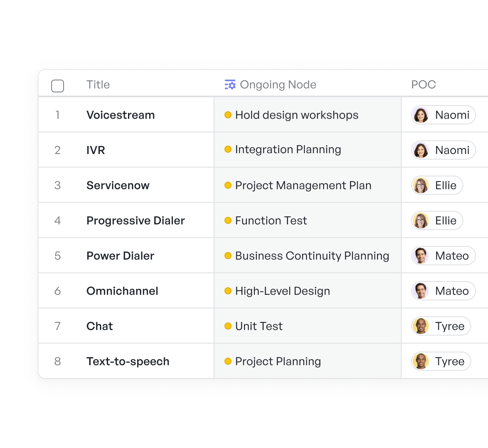Click yellow status dot beside Integration Planning
488x448 pixels.
coord(228,149)
